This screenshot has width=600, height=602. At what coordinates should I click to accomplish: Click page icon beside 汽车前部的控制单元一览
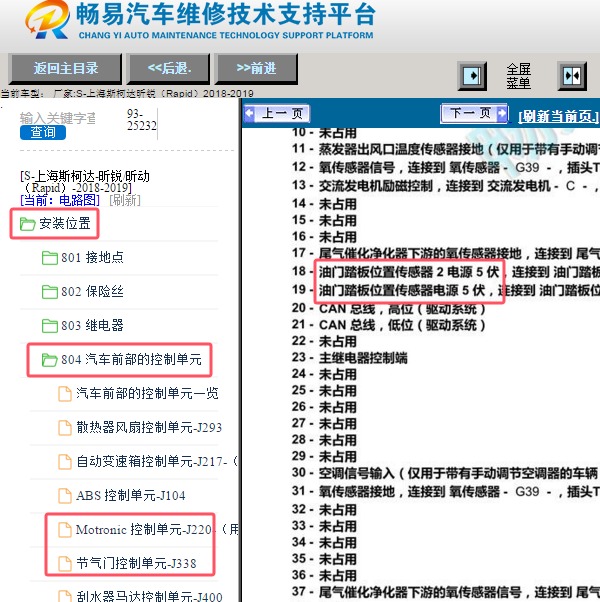click(x=64, y=394)
